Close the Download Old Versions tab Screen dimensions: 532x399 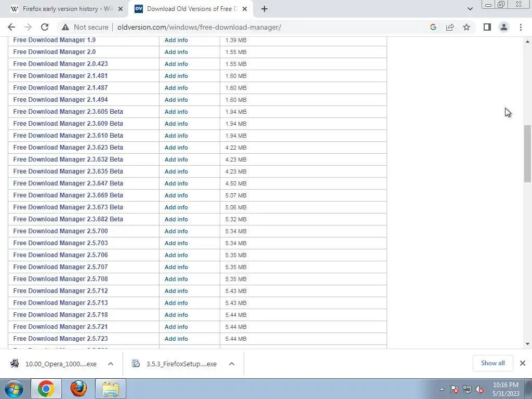(x=245, y=9)
